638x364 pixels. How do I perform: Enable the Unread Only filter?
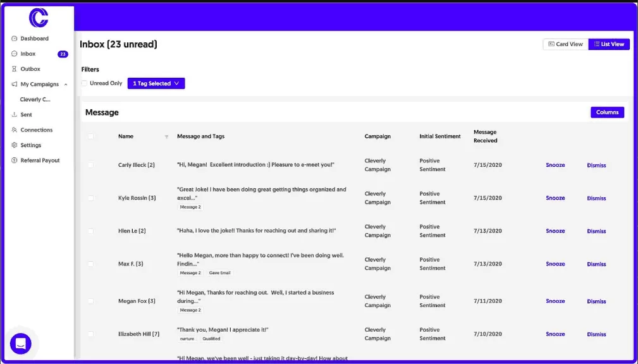(x=84, y=83)
